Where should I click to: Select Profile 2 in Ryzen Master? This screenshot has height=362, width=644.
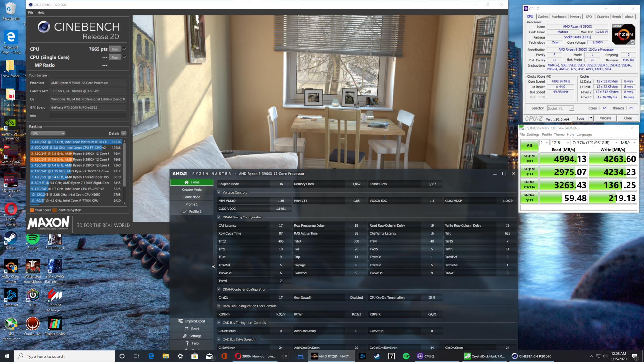click(x=192, y=212)
